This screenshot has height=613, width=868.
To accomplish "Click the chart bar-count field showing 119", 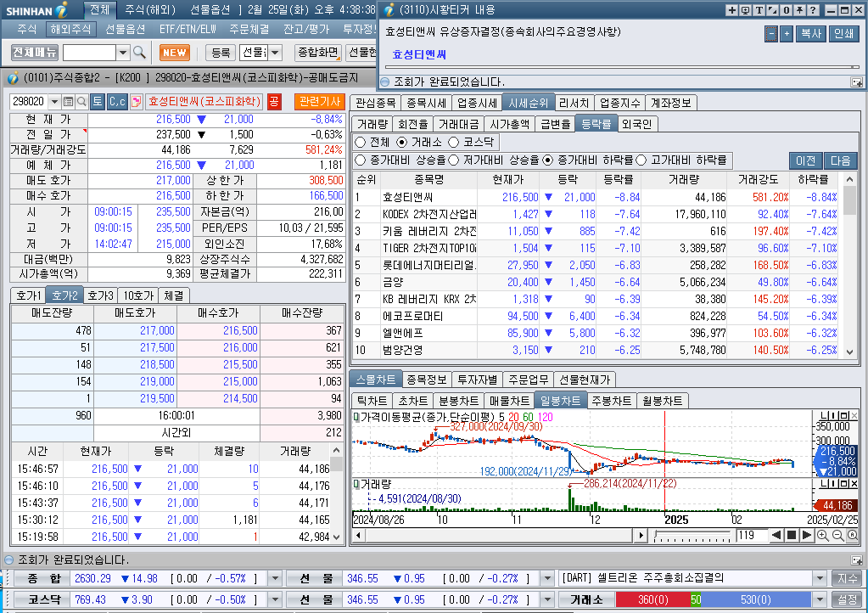I will (x=752, y=536).
